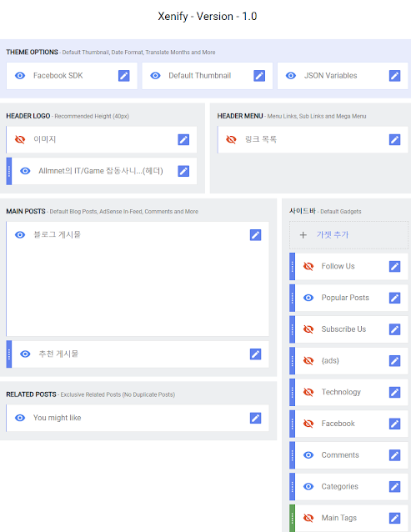
Task: Toggle visibility of Facebook SDK
Action: pyautogui.click(x=20, y=76)
